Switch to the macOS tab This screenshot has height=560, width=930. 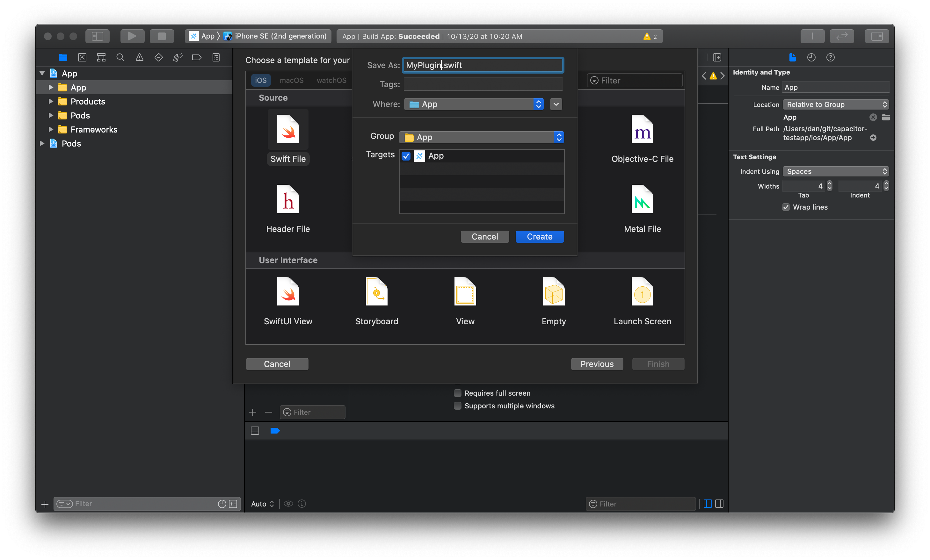(x=290, y=80)
